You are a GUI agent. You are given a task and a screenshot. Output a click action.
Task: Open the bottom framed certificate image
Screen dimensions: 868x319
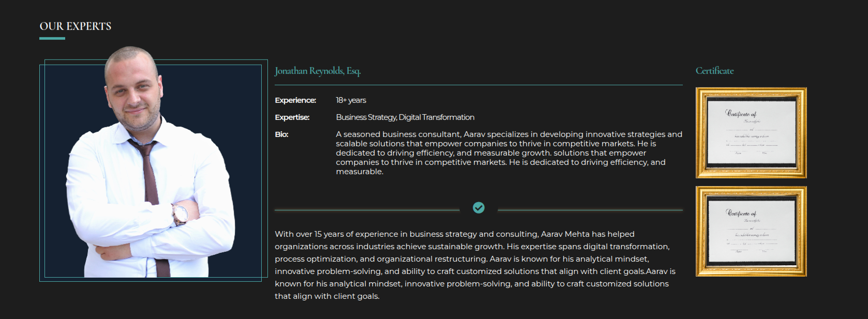751,232
